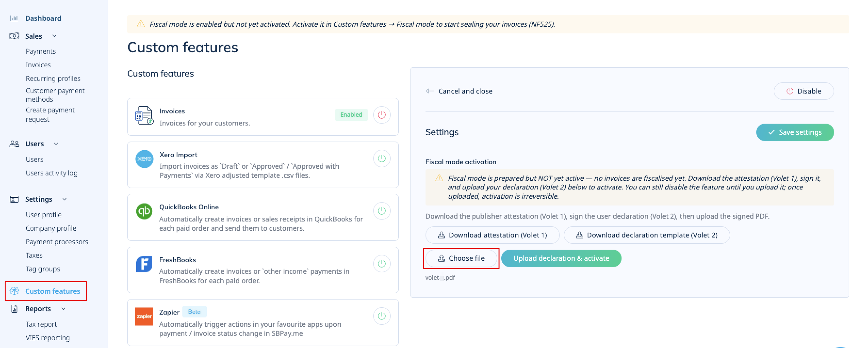Click Choose file upload button
The width and height of the screenshot is (868, 348).
pyautogui.click(x=461, y=258)
